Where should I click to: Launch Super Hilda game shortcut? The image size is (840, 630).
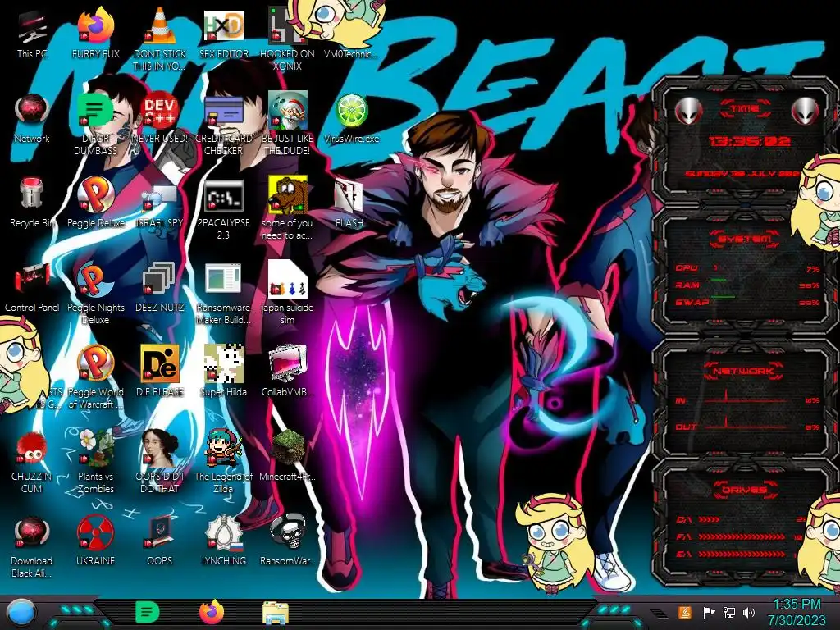coord(223,372)
